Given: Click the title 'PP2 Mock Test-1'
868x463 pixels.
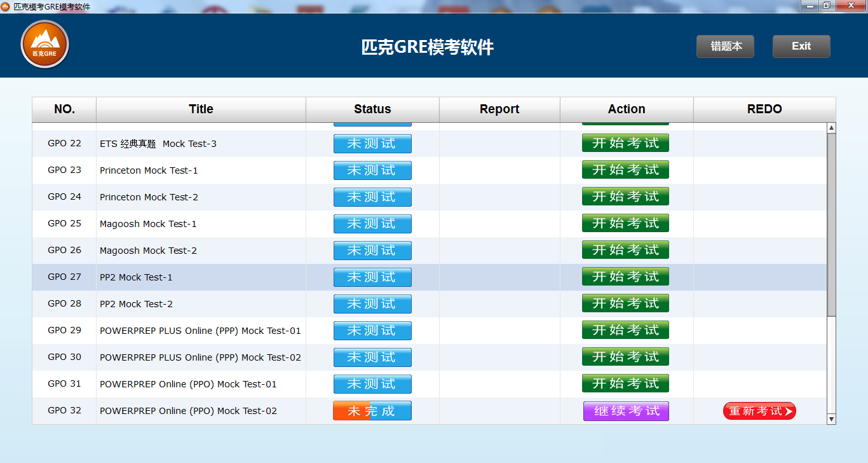Looking at the screenshot, I should 136,277.
